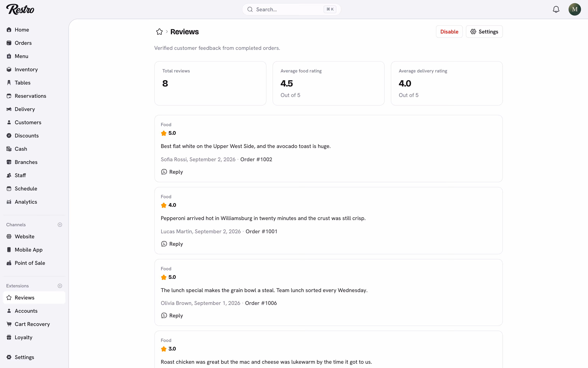The width and height of the screenshot is (588, 368).
Task: Add a new extension with plus icon
Action: pyautogui.click(x=60, y=286)
